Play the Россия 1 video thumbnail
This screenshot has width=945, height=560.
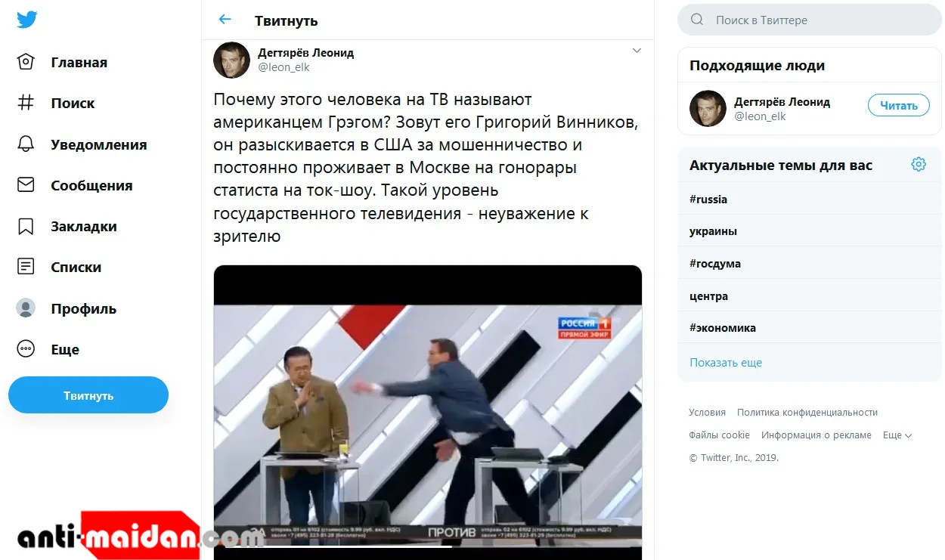(x=428, y=412)
